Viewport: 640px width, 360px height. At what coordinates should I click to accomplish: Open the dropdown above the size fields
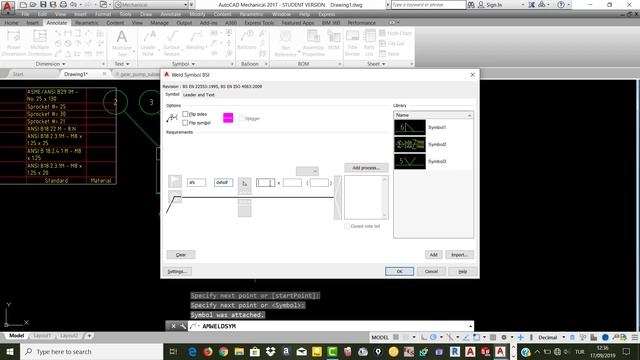(x=307, y=171)
